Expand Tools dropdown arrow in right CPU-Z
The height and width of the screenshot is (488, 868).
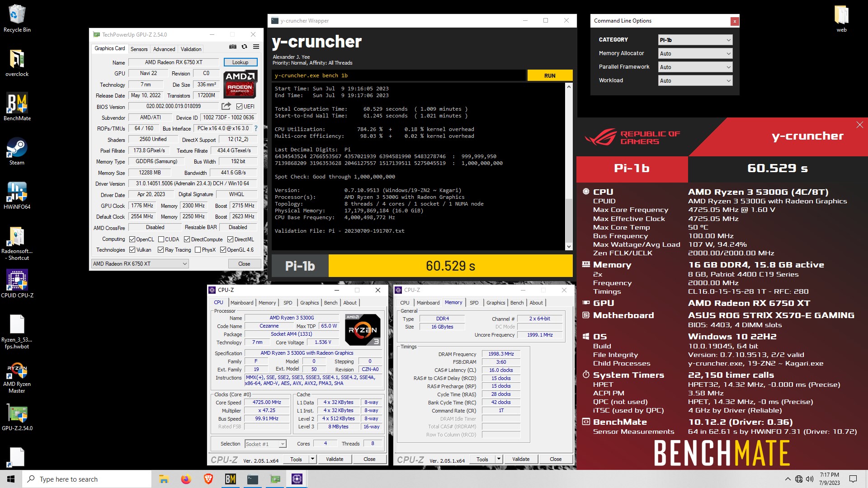coord(499,459)
